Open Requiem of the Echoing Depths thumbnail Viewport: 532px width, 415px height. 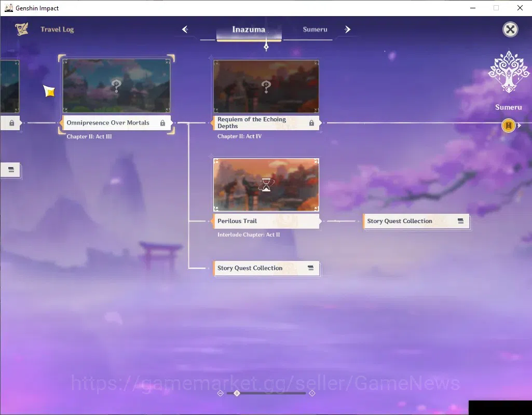(x=266, y=87)
